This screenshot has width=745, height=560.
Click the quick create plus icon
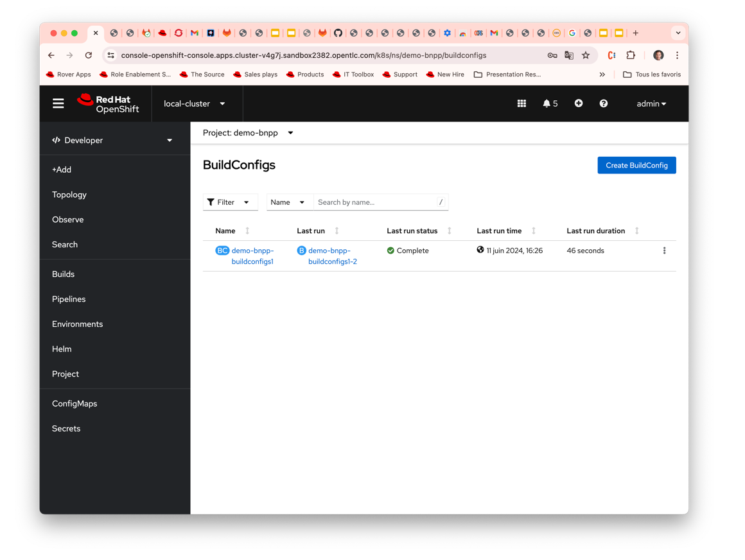coord(578,103)
